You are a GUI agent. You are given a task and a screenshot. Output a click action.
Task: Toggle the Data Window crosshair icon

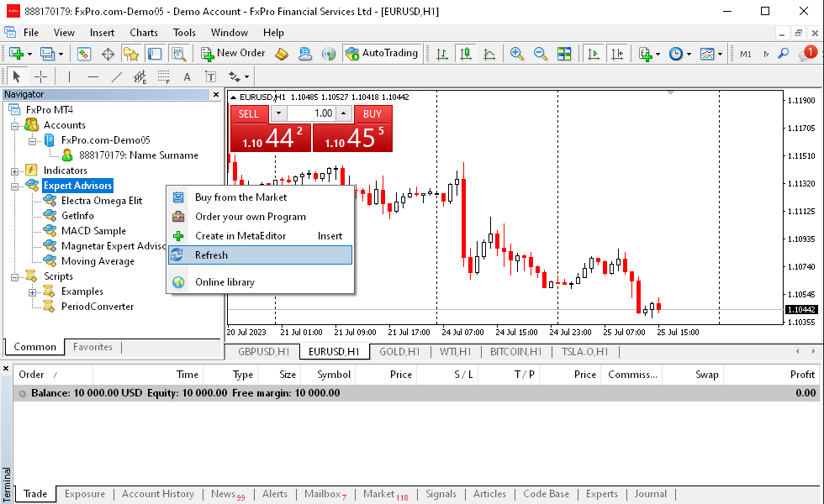pos(108,54)
